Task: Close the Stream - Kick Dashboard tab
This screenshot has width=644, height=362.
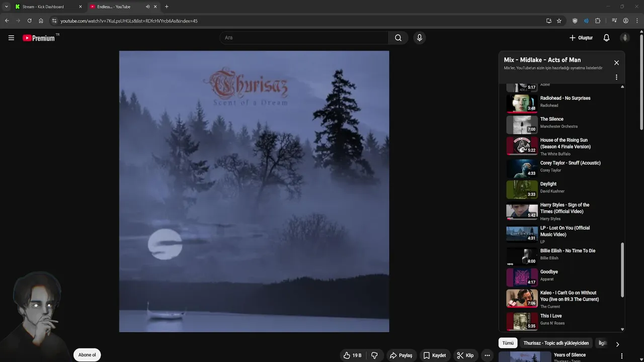Action: tap(80, 7)
